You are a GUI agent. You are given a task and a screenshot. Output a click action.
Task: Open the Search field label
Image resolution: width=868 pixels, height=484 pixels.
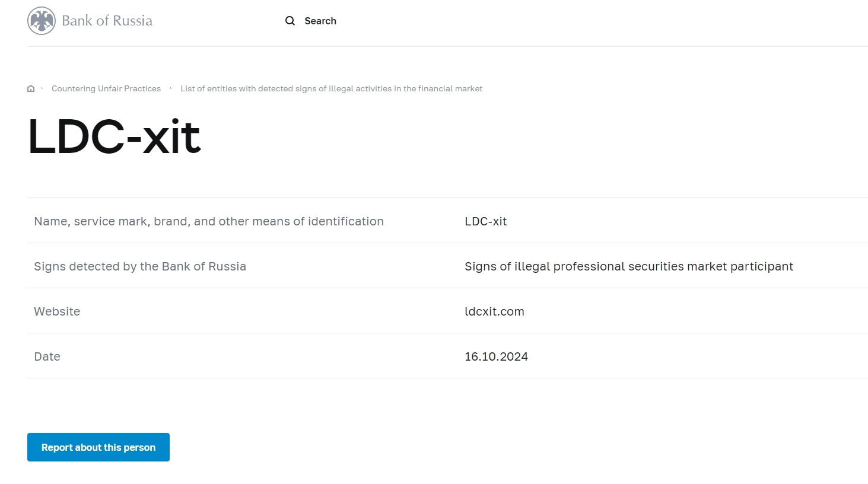(320, 21)
